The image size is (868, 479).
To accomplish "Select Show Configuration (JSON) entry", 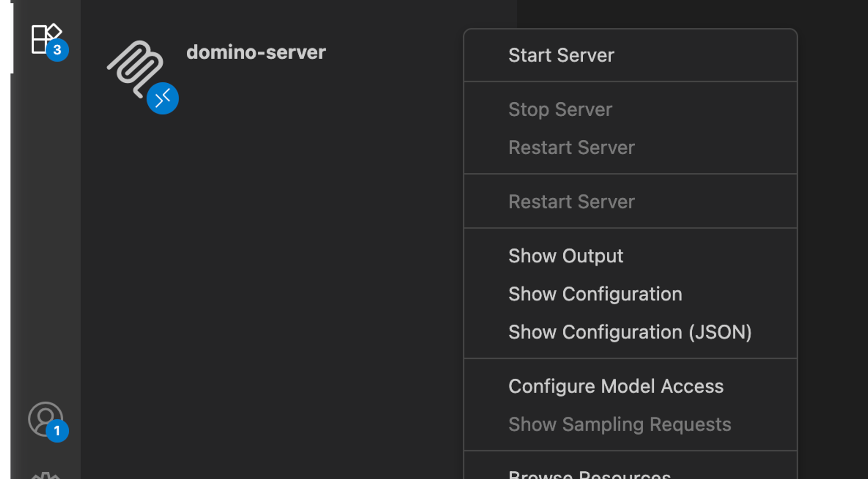I will pyautogui.click(x=630, y=332).
